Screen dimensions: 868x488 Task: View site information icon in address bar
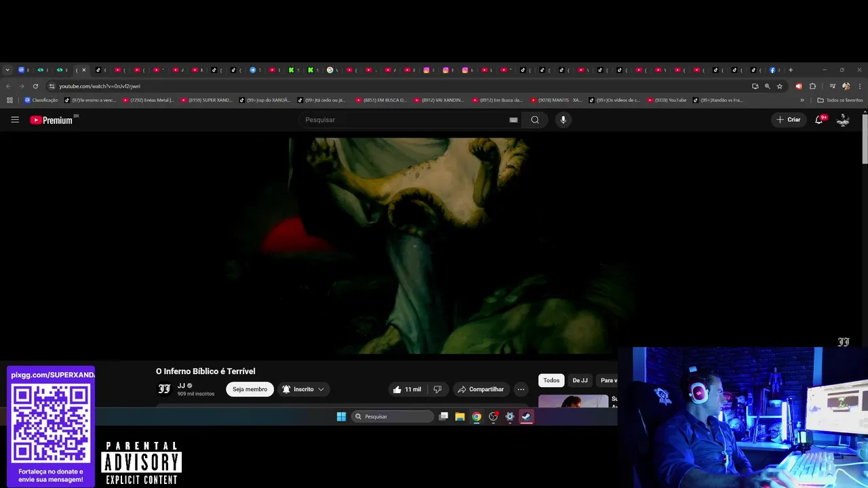point(52,86)
